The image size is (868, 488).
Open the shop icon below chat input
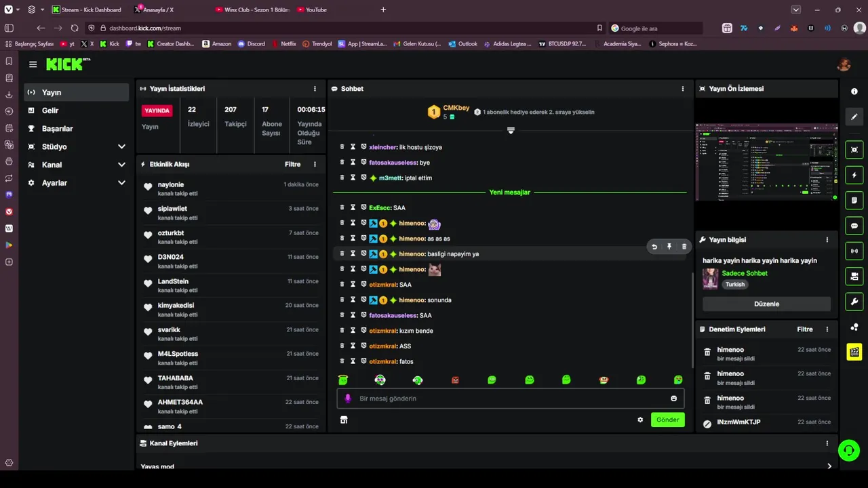click(344, 420)
